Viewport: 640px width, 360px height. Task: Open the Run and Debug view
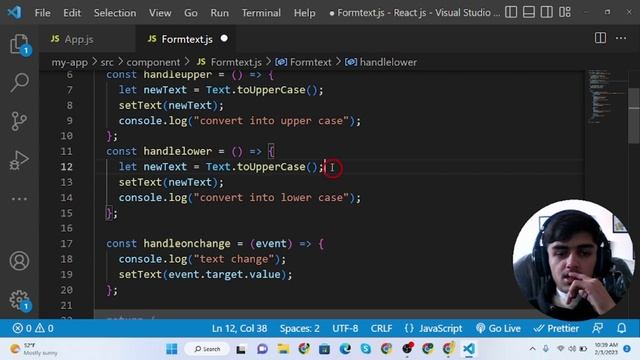click(19, 160)
